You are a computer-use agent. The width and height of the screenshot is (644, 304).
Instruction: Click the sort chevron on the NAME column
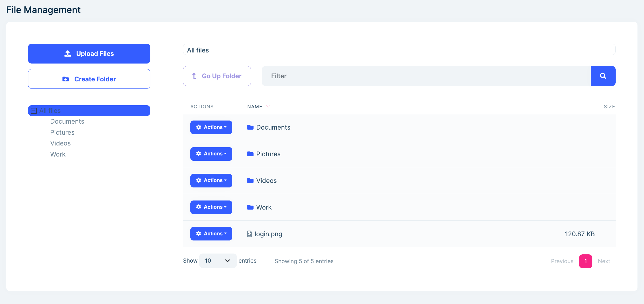(268, 106)
